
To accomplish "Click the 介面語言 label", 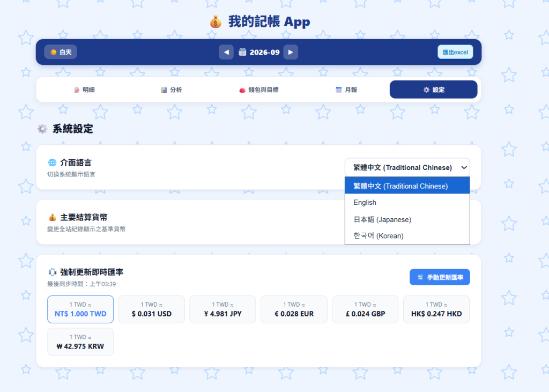I will tap(76, 162).
